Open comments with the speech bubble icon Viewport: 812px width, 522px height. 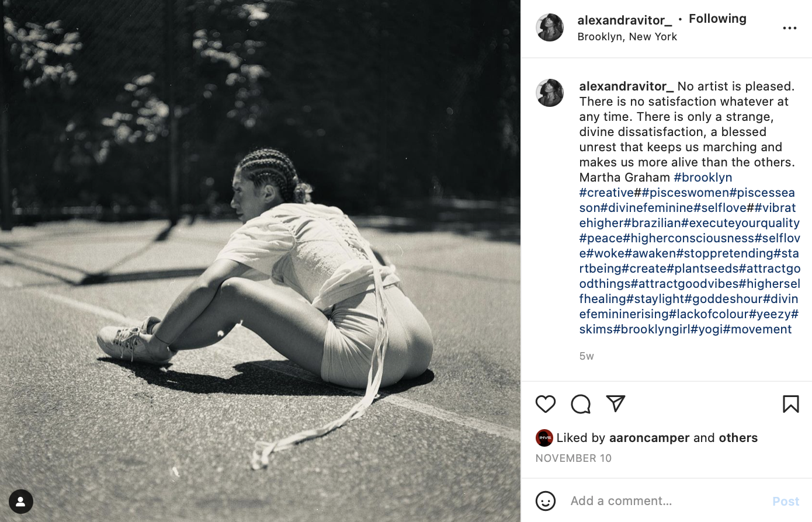[581, 404]
